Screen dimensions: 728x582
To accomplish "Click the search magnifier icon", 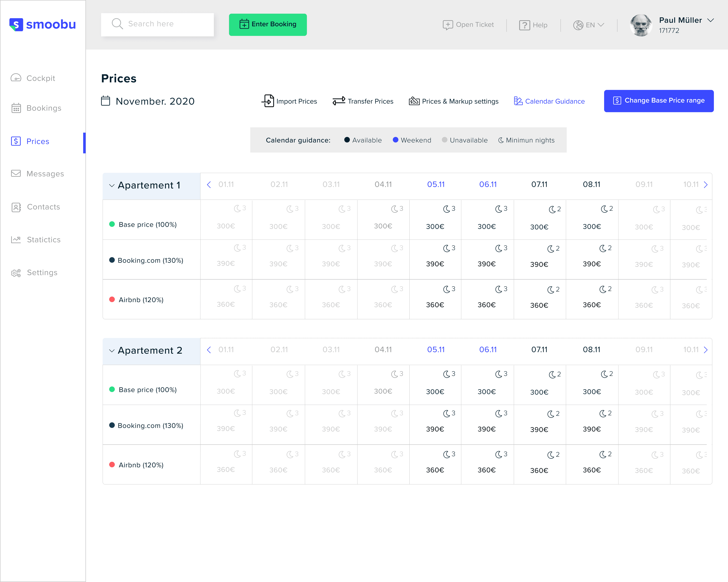I will click(117, 24).
